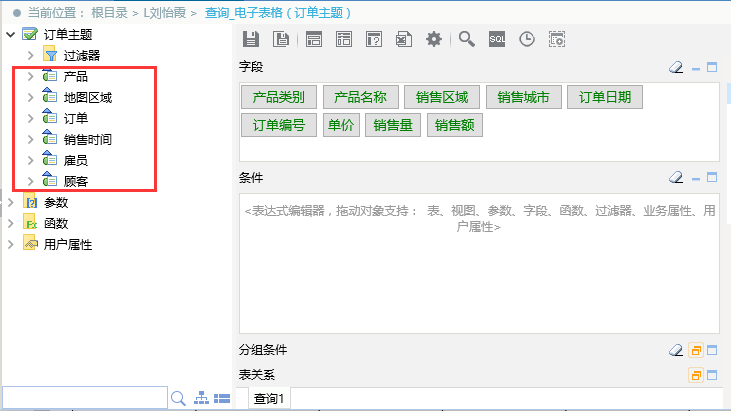Open the SQL view icon
Screen dimensions: 731x411
click(x=497, y=39)
